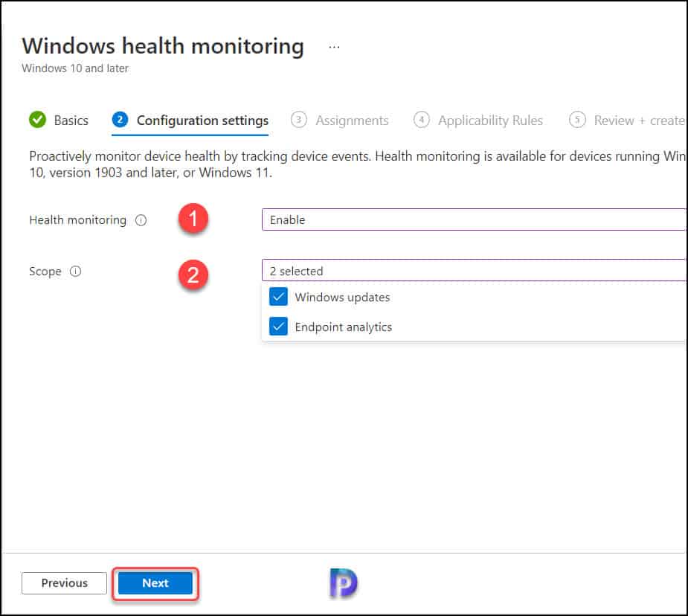Screen dimensions: 688x616
Task: Uncheck the Endpoint analytics checkbox
Action: tap(278, 327)
